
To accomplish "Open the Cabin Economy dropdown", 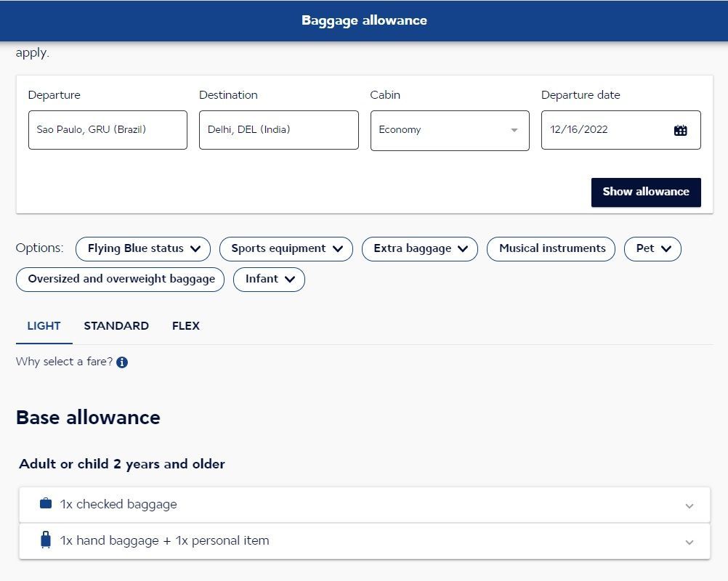I will (x=450, y=131).
